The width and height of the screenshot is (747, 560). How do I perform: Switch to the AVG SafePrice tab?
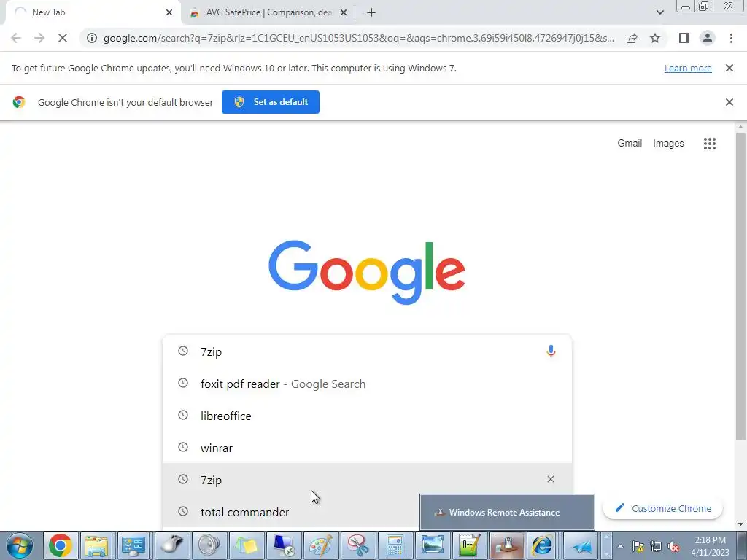tap(268, 12)
